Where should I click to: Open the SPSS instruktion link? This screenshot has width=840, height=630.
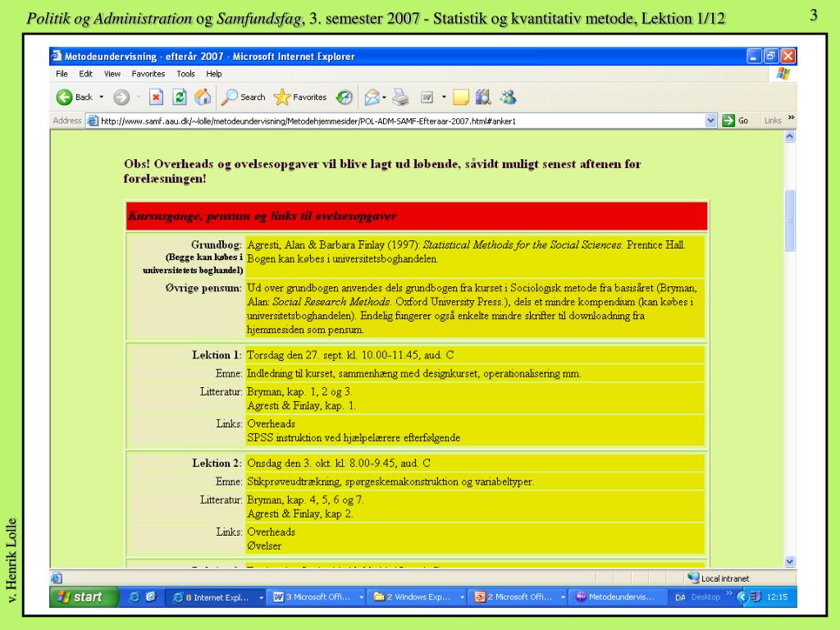pos(354,438)
